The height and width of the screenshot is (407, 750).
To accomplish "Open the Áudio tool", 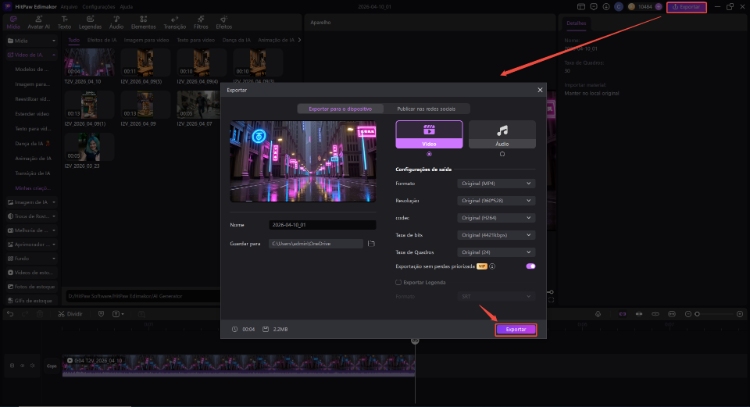I will [x=116, y=22].
